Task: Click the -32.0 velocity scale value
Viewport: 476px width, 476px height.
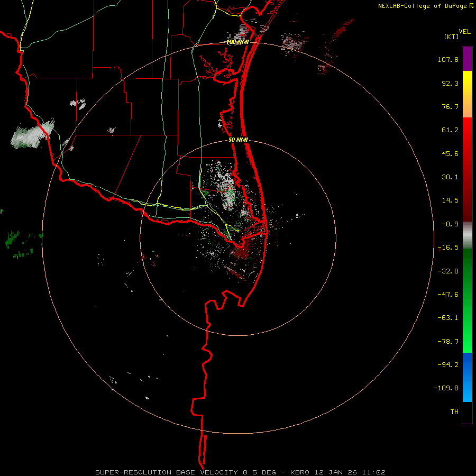Action: click(x=448, y=271)
